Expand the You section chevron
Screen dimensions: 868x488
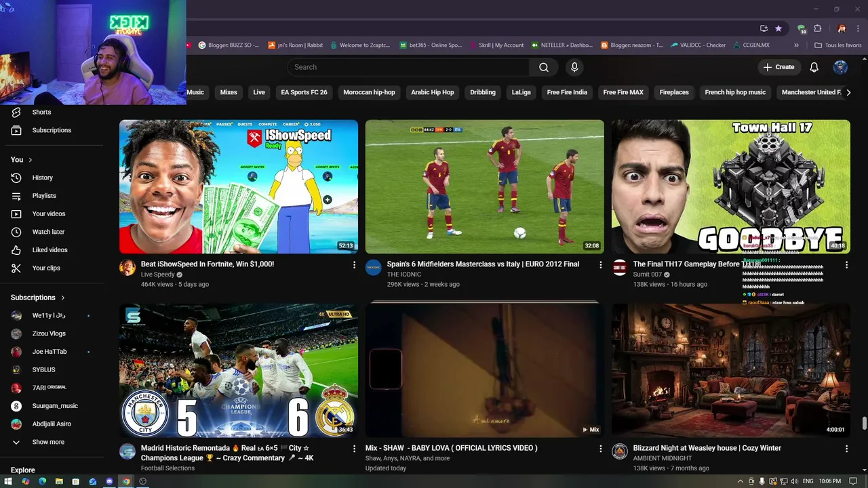point(31,160)
